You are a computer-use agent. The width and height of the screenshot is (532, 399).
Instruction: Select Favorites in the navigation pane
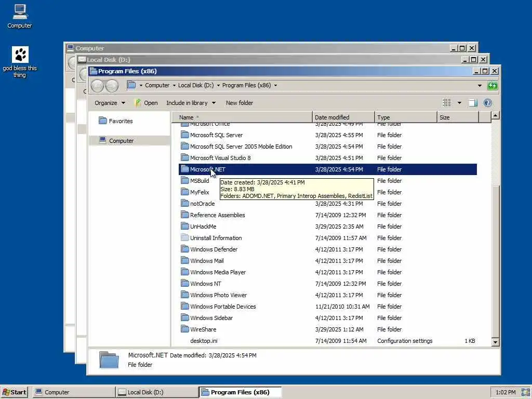coord(121,121)
